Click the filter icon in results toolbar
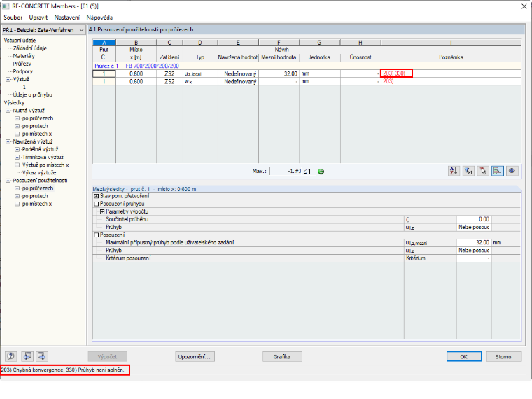This screenshot has width=532, height=399. pos(468,171)
